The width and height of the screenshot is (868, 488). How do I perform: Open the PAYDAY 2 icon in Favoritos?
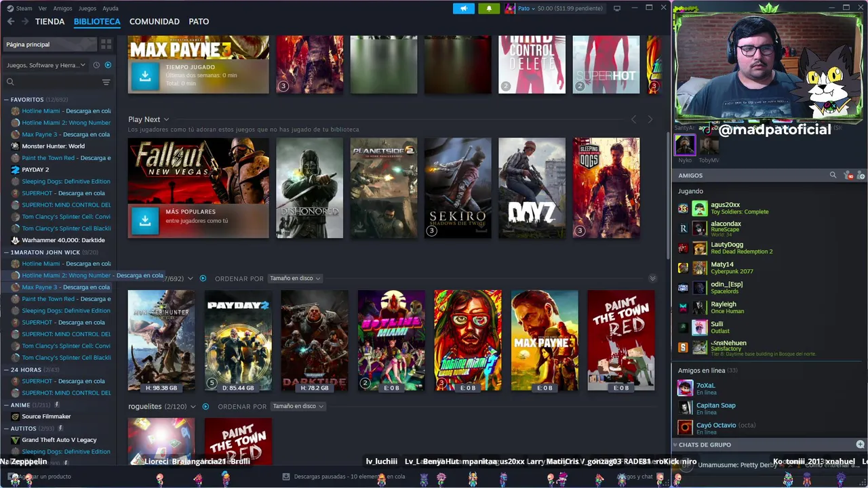pos(15,169)
